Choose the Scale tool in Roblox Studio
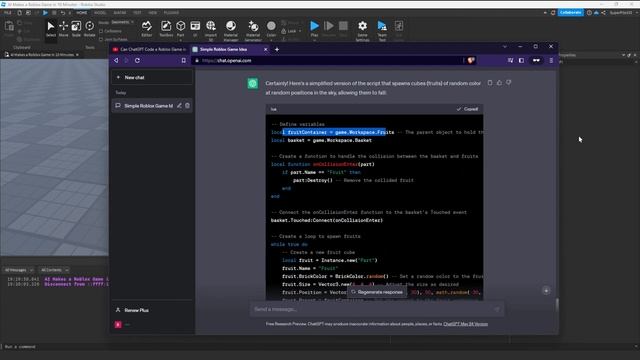This screenshot has height=360, width=640. tap(76, 29)
